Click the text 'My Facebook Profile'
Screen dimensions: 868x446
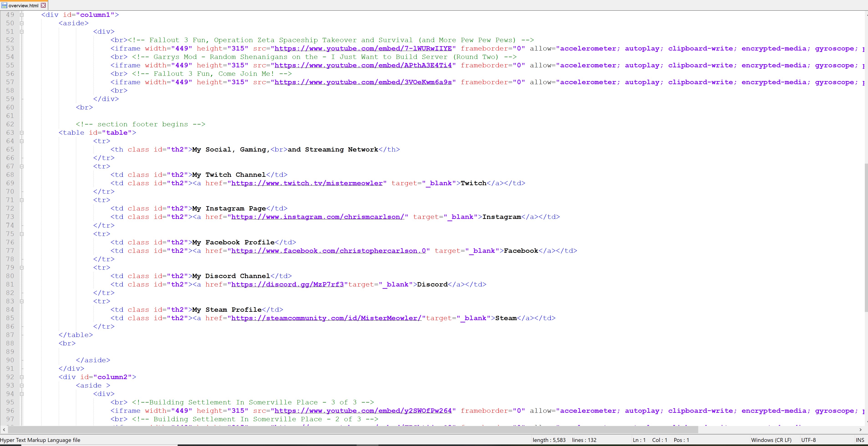(x=233, y=242)
